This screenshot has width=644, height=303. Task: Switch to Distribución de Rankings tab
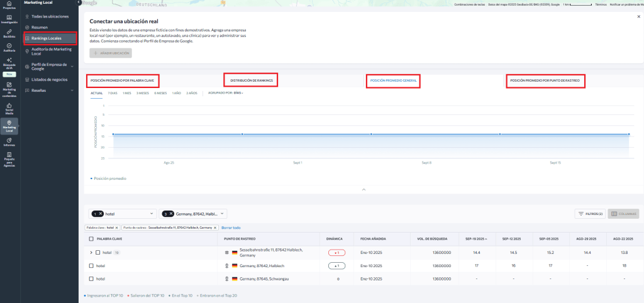click(250, 80)
